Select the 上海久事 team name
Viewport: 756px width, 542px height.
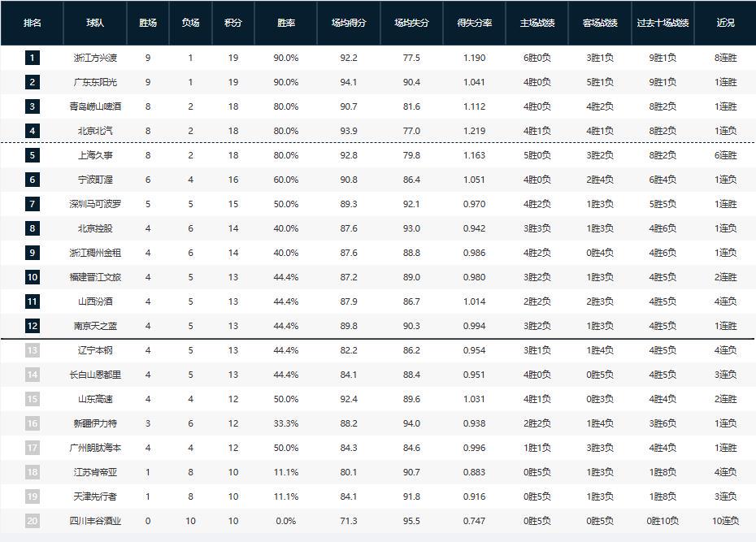click(x=95, y=155)
